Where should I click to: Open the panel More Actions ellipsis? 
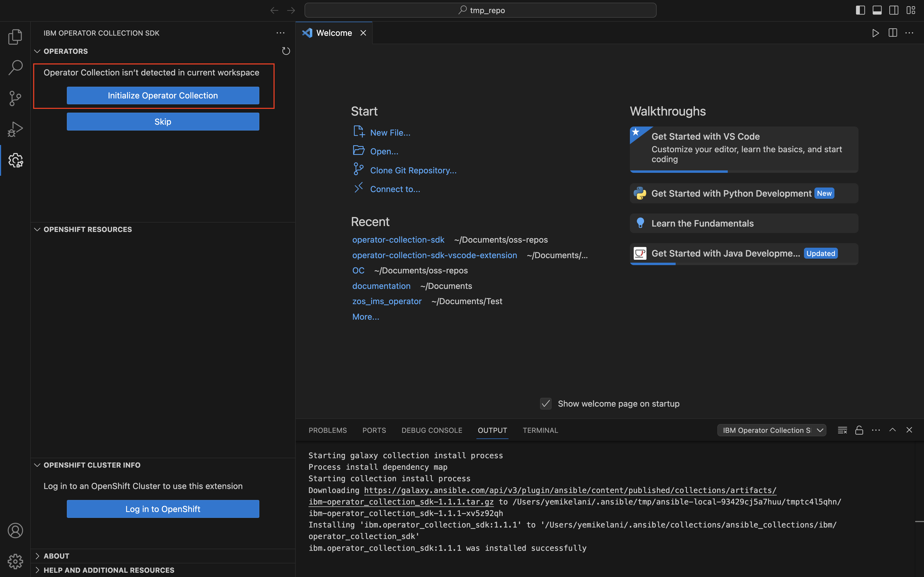click(x=876, y=430)
